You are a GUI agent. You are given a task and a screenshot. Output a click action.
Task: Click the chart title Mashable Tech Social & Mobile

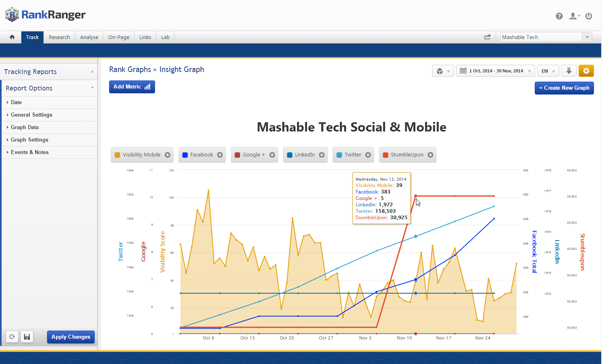pyautogui.click(x=352, y=127)
